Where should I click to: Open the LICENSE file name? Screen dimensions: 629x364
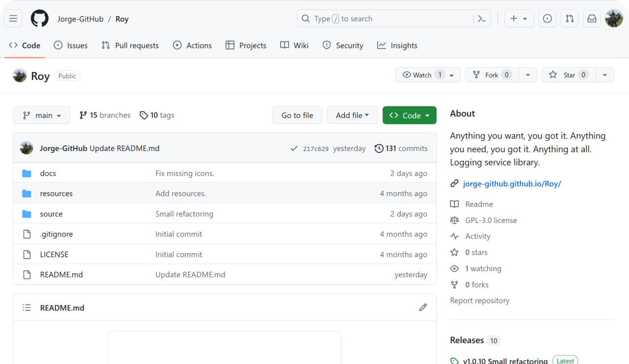click(x=54, y=255)
